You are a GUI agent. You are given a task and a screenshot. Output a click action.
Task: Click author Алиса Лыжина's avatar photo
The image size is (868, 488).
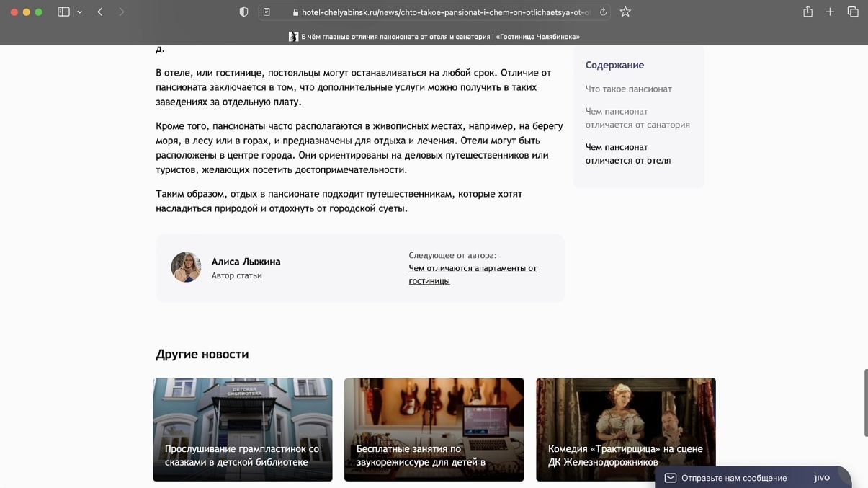186,267
